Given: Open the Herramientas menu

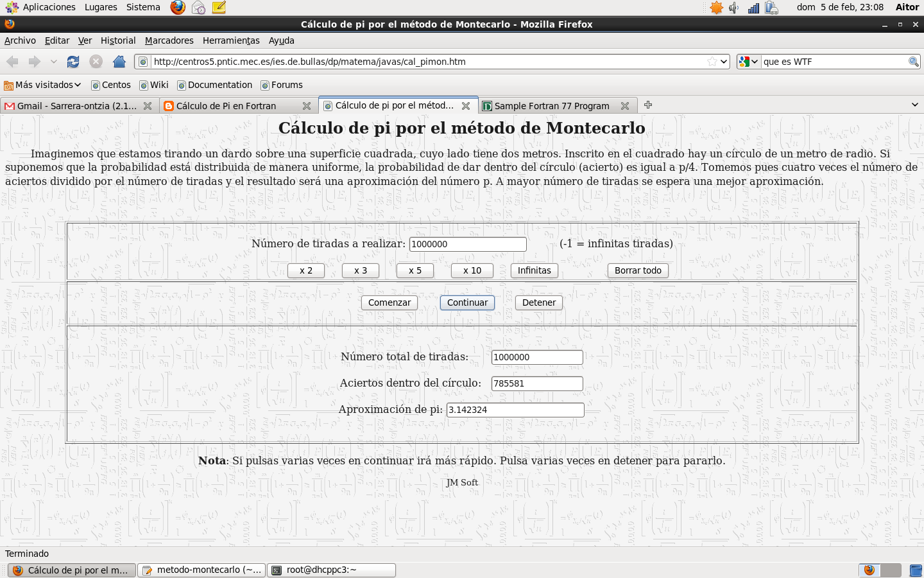Looking at the screenshot, I should point(231,40).
